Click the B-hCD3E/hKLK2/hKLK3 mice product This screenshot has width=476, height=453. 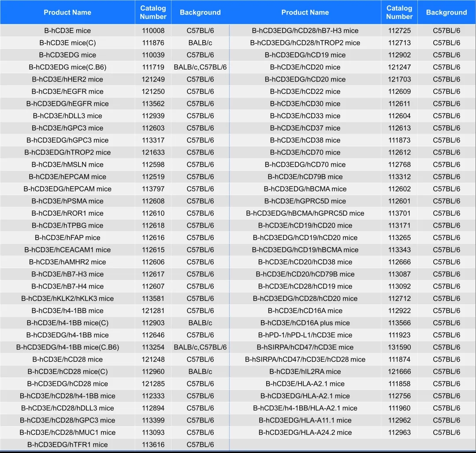(67, 299)
